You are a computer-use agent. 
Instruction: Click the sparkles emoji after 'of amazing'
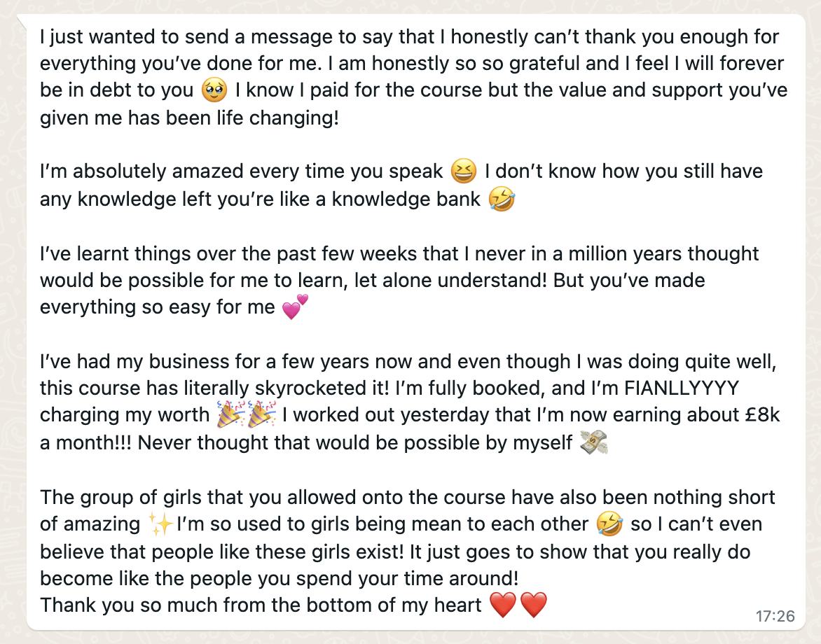(x=160, y=524)
